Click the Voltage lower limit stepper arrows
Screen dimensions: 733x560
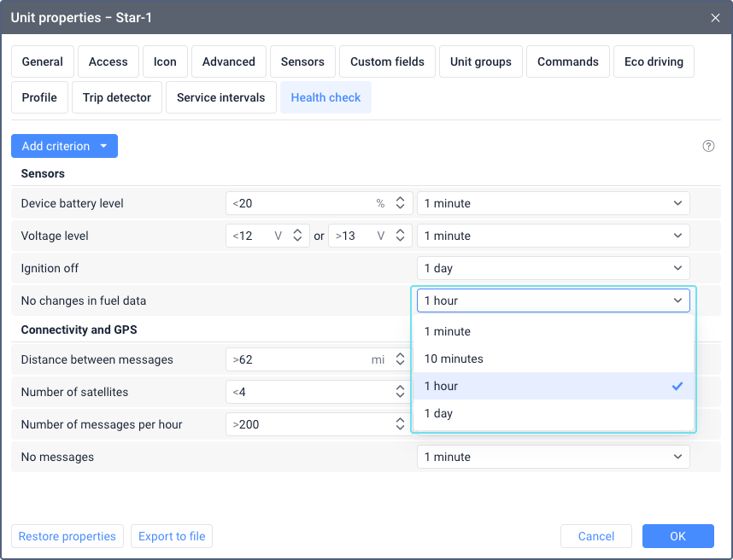pos(297,236)
